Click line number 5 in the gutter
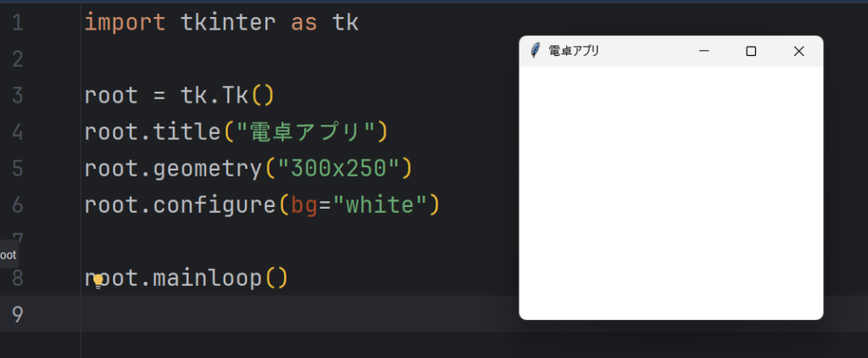 [17, 169]
